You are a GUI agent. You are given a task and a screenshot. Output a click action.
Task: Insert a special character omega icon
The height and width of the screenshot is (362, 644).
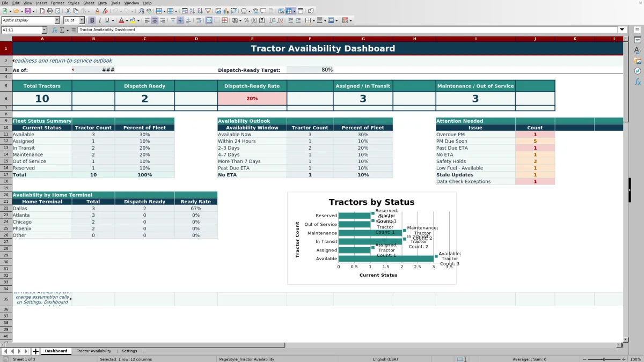(244, 11)
